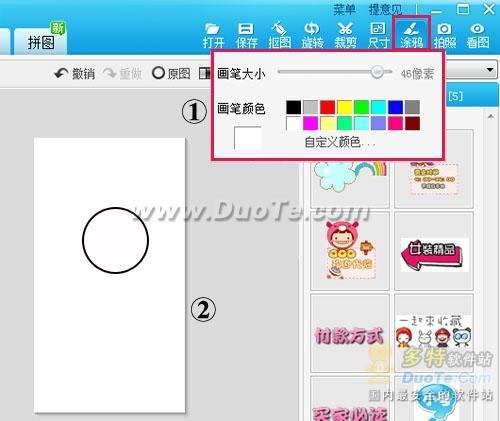Open the 看图 image viewer
The height and width of the screenshot is (421, 500).
(478, 36)
